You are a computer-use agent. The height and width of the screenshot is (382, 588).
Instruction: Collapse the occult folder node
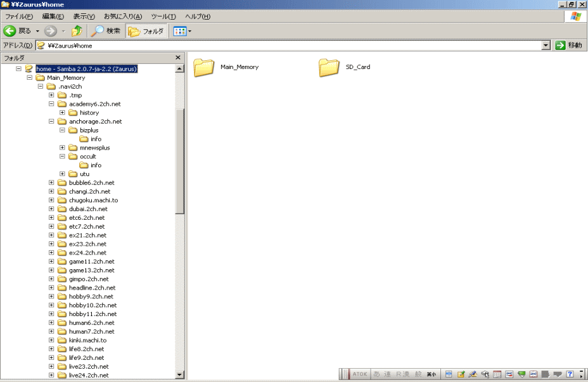tap(62, 156)
